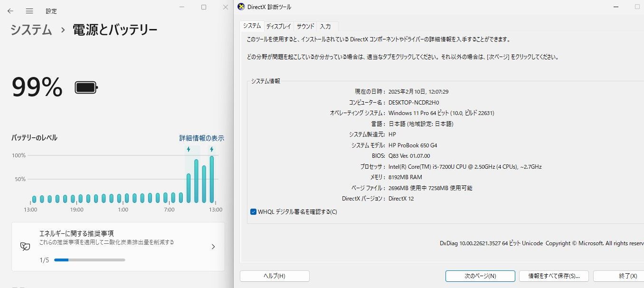The image size is (644, 288).
Task: Click BIOS value Q83 Ver. 01.07.00
Action: click(409, 156)
